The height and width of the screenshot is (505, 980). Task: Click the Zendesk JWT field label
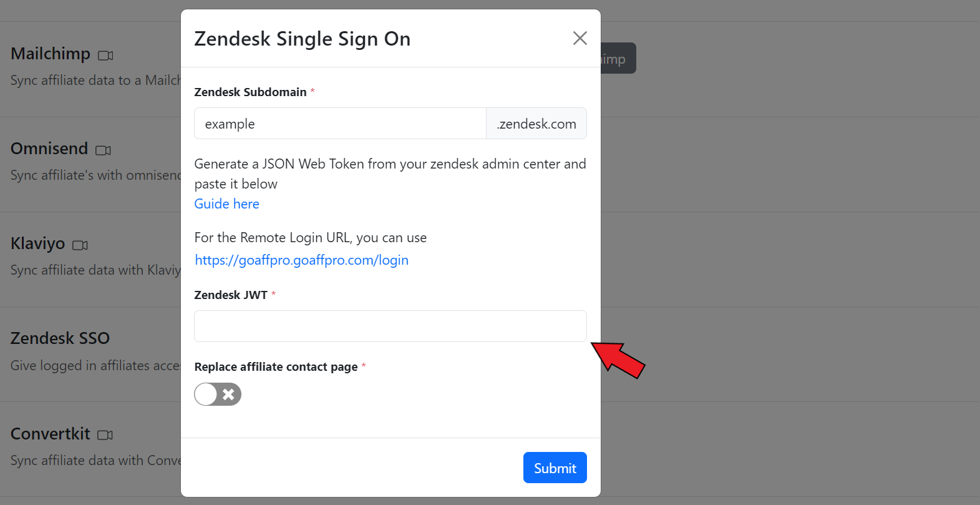(231, 295)
